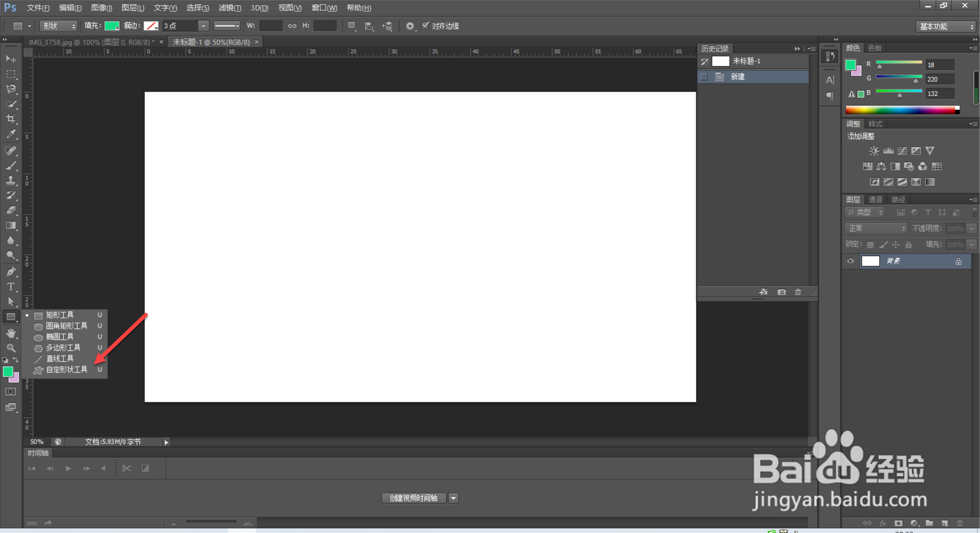Select the Crop tool

[x=11, y=119]
